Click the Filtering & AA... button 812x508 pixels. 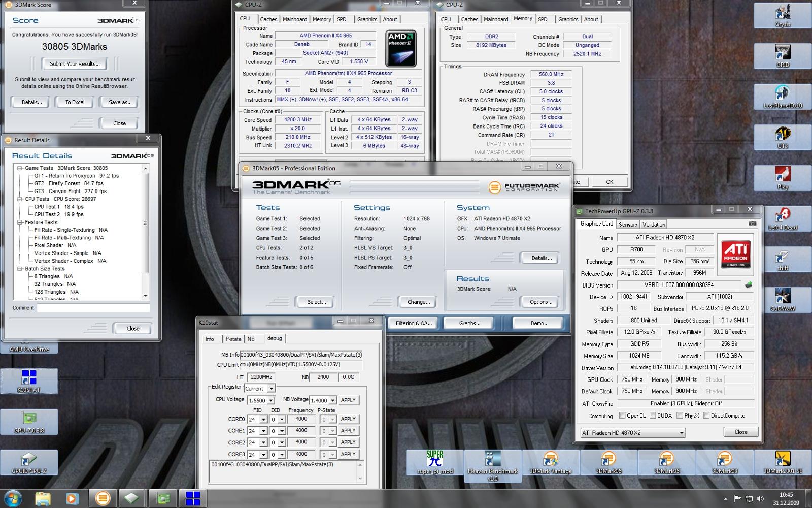tap(414, 323)
